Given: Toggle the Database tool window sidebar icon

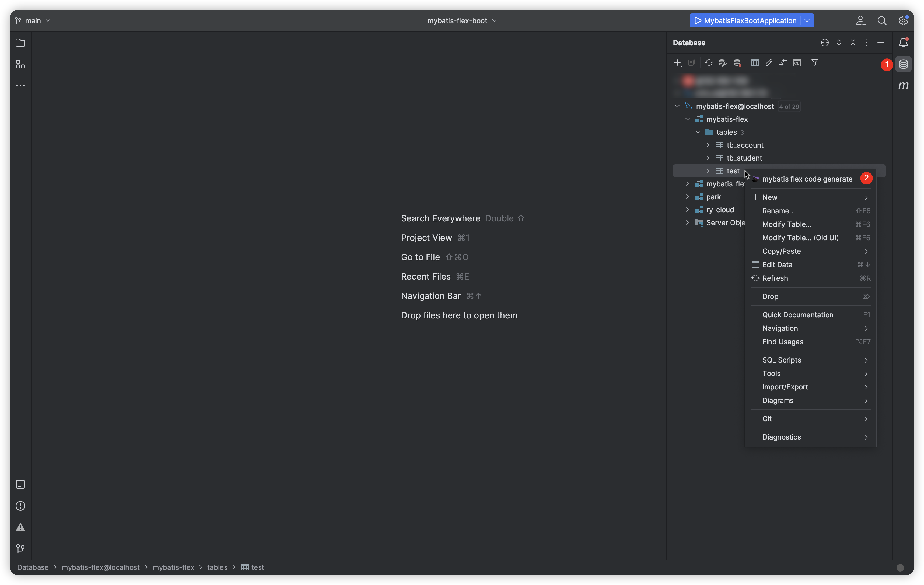Looking at the screenshot, I should [903, 64].
